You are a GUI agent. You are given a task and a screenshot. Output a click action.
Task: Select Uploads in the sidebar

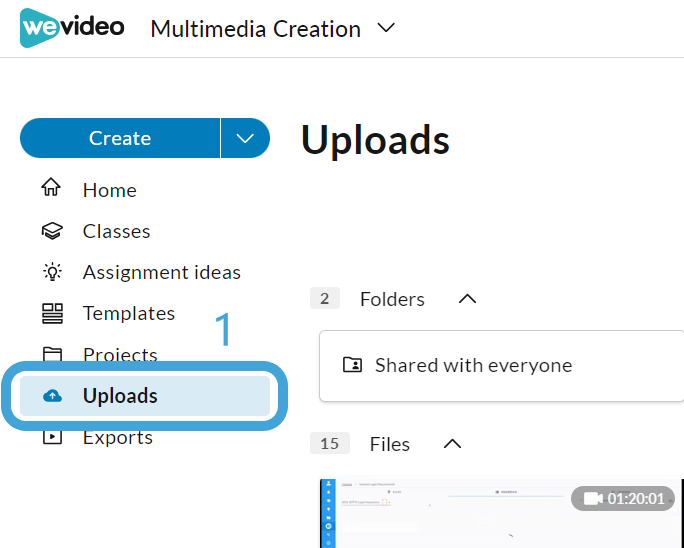point(145,396)
